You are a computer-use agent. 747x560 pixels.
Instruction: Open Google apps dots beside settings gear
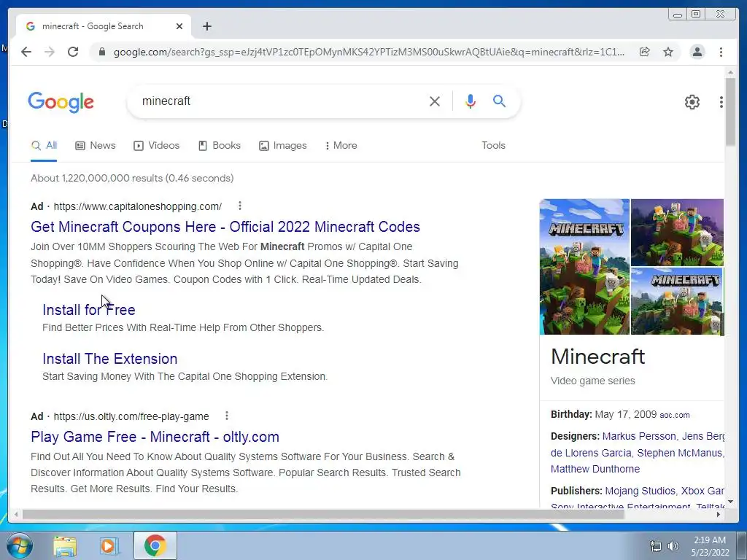tap(721, 102)
